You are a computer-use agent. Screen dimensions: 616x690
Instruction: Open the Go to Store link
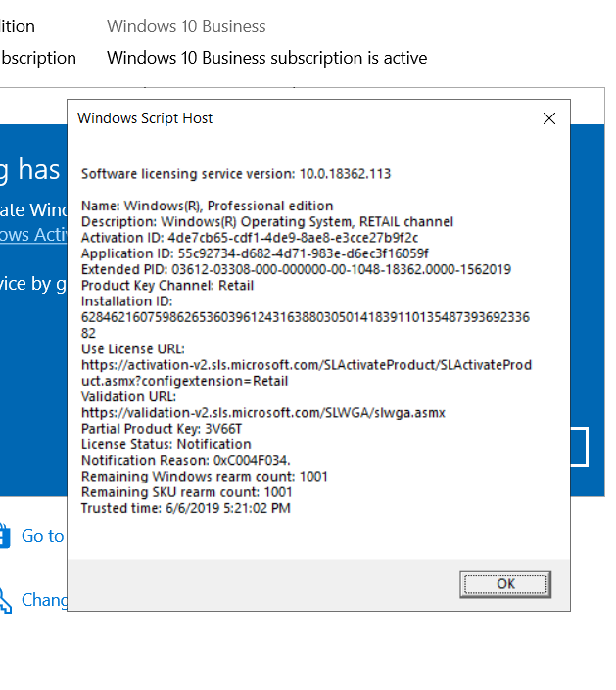43,536
